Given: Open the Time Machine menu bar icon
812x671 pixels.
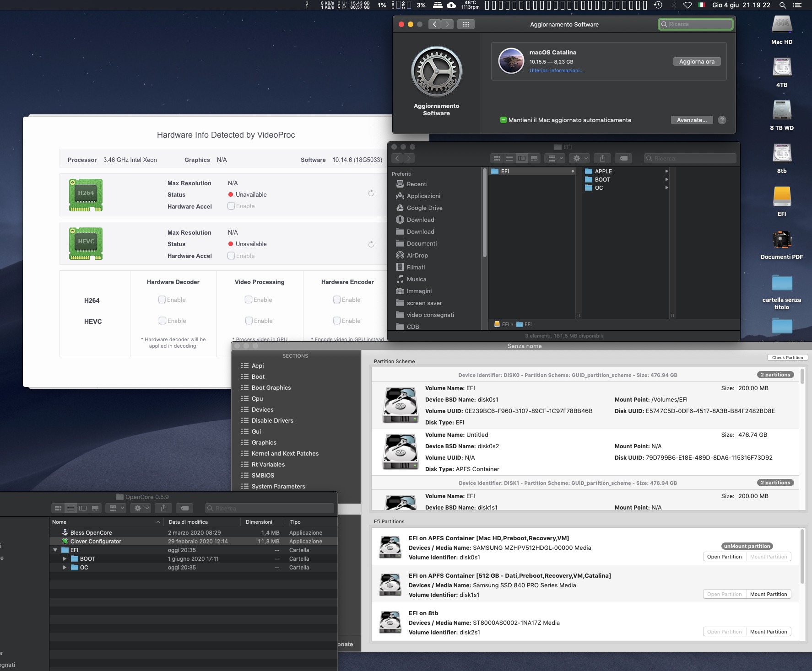Looking at the screenshot, I should click(658, 5).
